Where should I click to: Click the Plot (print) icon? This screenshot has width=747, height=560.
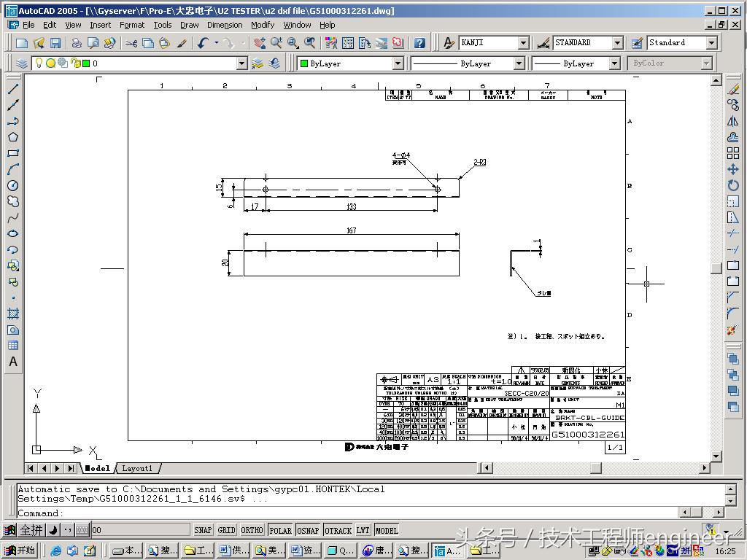77,43
